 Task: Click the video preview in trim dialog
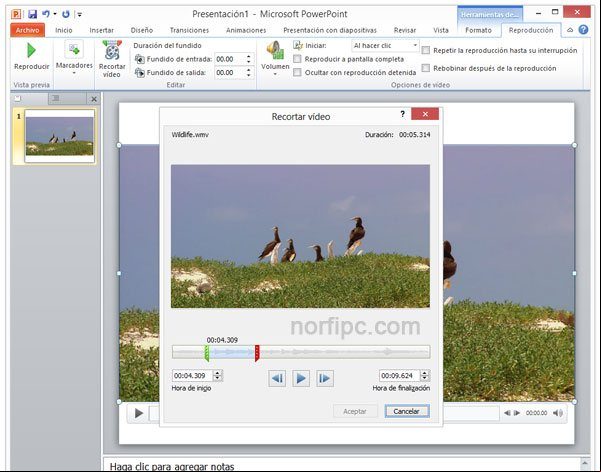click(300, 236)
